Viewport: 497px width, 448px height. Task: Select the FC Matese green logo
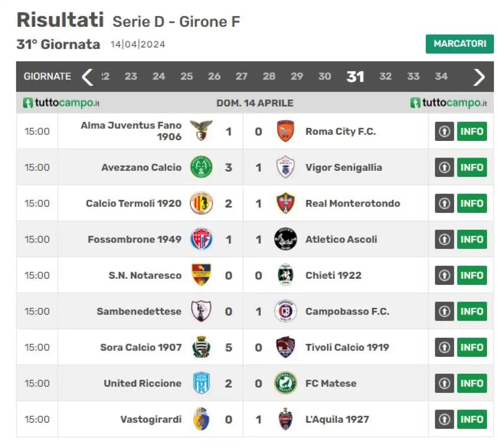285,383
